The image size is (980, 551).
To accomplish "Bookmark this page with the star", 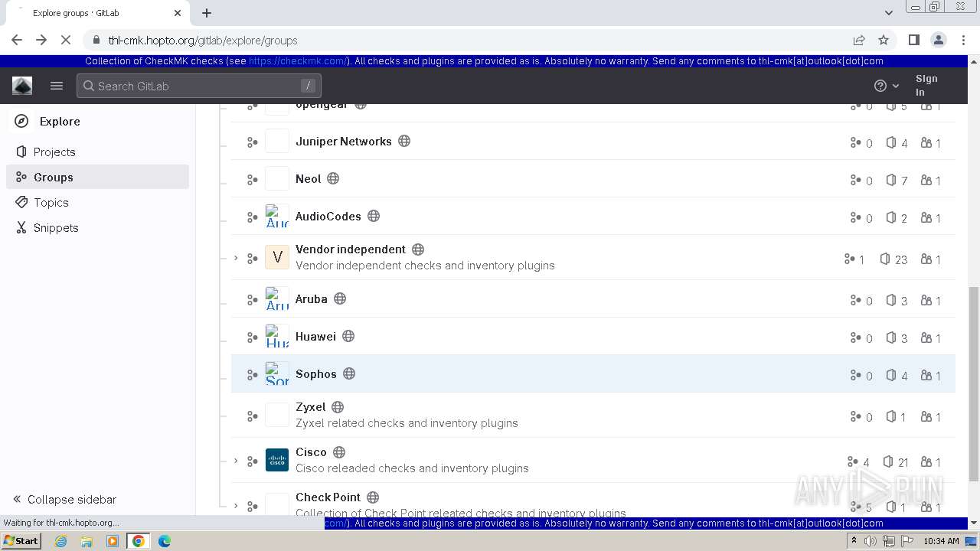I will [x=884, y=40].
